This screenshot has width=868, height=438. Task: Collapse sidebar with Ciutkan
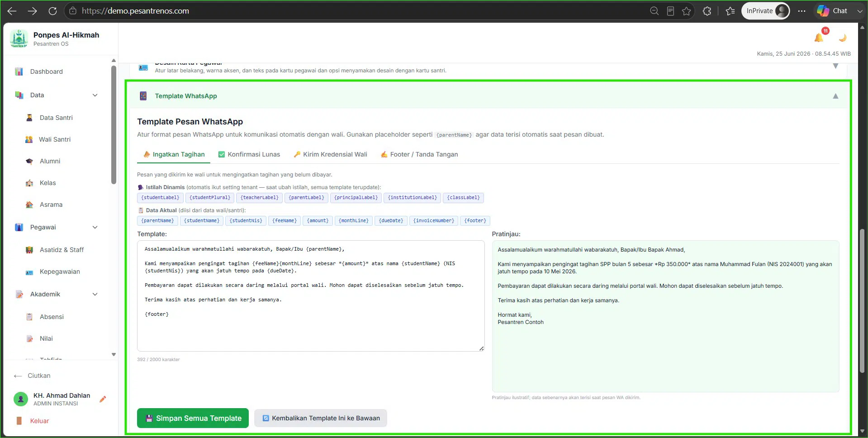tap(33, 376)
